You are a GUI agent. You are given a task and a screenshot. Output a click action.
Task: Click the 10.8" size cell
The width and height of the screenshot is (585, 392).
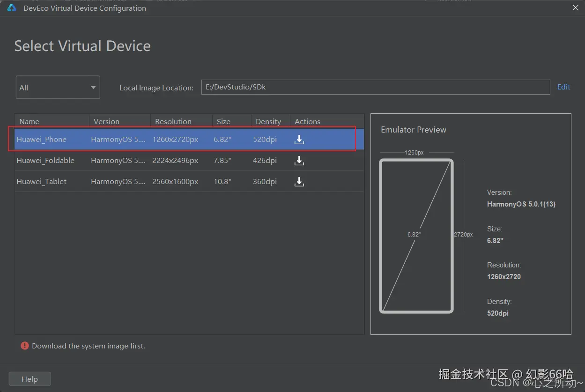(x=222, y=182)
